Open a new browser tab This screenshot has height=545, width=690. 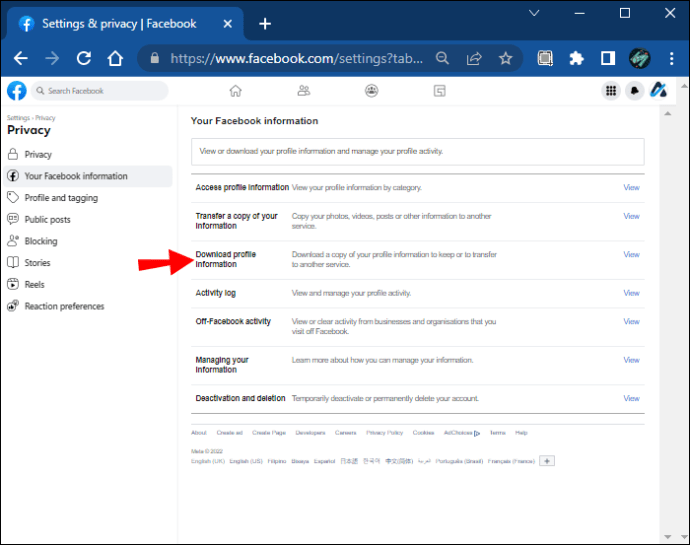coord(265,23)
